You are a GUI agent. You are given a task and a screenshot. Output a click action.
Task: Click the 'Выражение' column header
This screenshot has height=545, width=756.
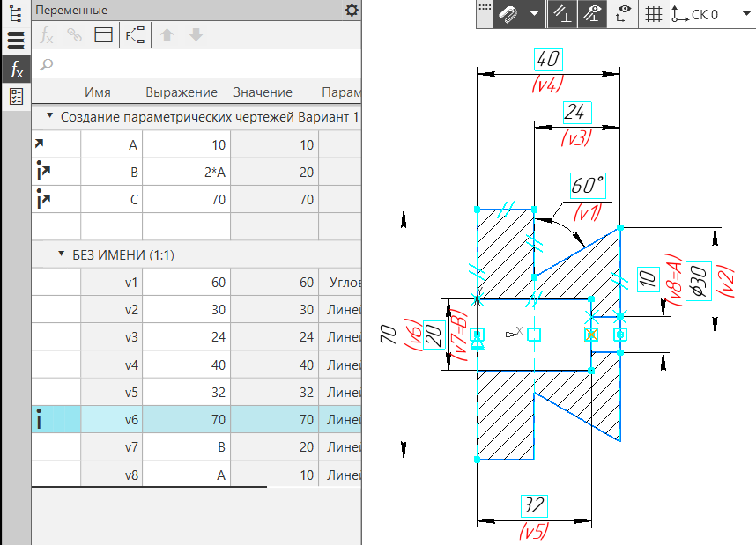click(x=182, y=92)
